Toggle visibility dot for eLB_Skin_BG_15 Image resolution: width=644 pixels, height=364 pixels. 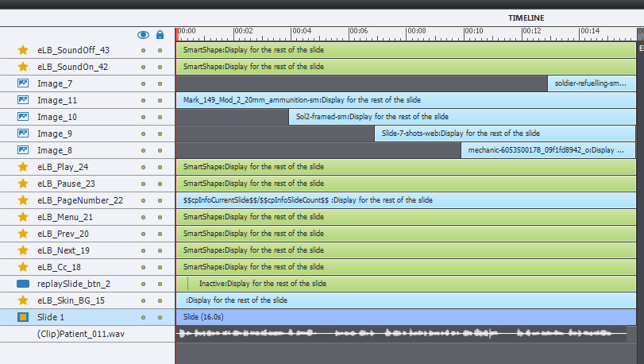point(143,300)
